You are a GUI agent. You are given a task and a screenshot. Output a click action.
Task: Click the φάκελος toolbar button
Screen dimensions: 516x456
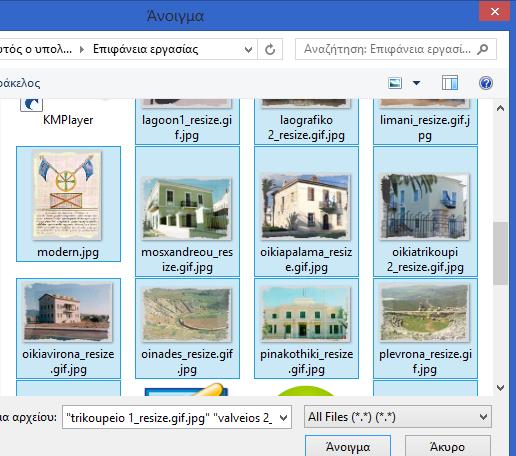(x=20, y=83)
